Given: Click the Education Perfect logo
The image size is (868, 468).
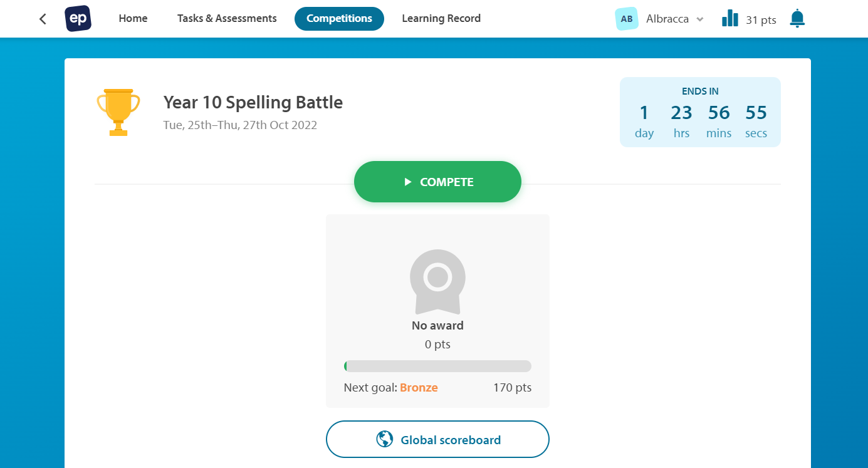Looking at the screenshot, I should (x=78, y=18).
